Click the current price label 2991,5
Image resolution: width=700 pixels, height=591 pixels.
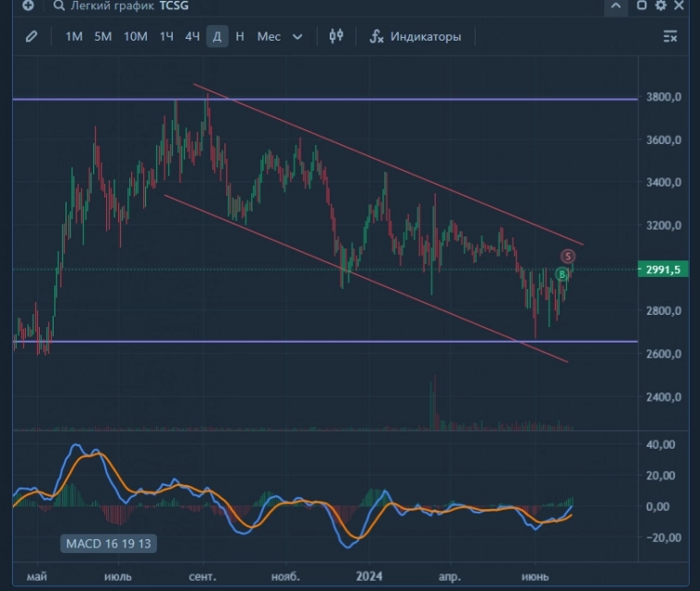click(x=664, y=270)
